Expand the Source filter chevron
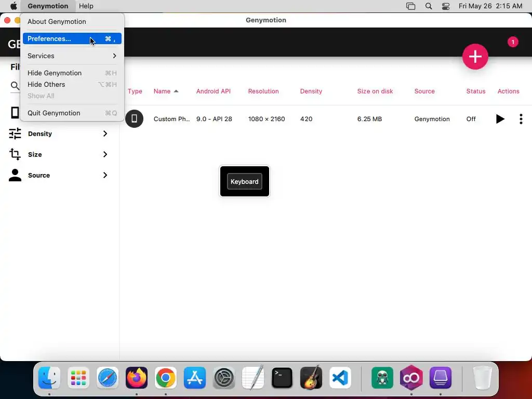532x399 pixels. click(x=105, y=175)
